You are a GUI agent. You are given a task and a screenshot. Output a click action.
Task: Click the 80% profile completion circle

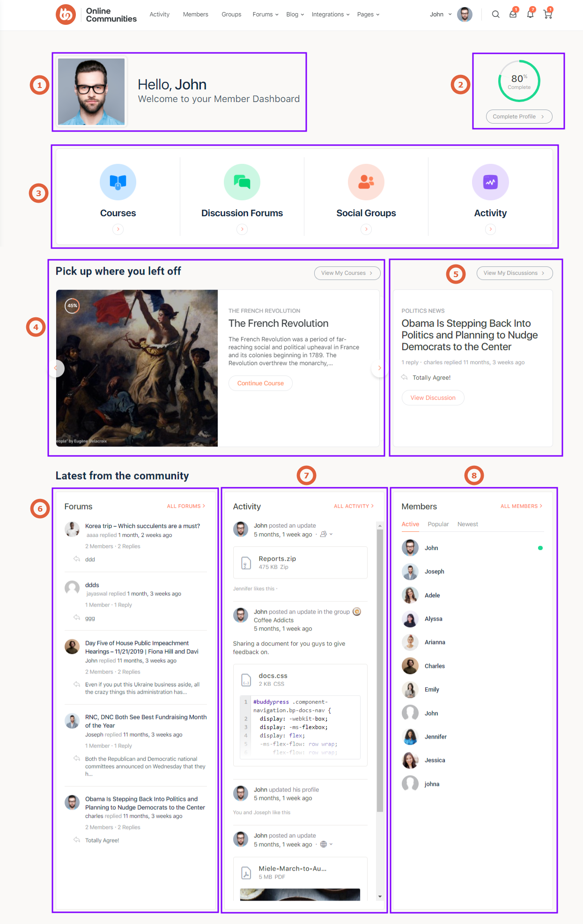point(519,81)
